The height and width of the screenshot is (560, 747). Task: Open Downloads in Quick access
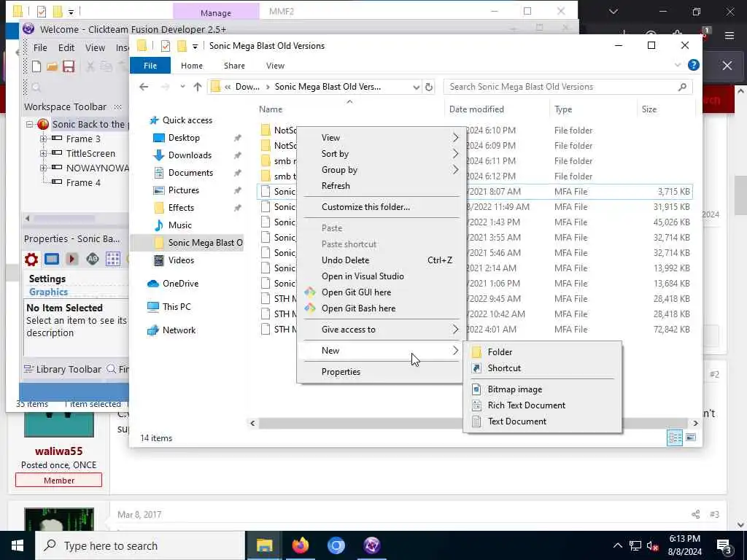pyautogui.click(x=190, y=155)
